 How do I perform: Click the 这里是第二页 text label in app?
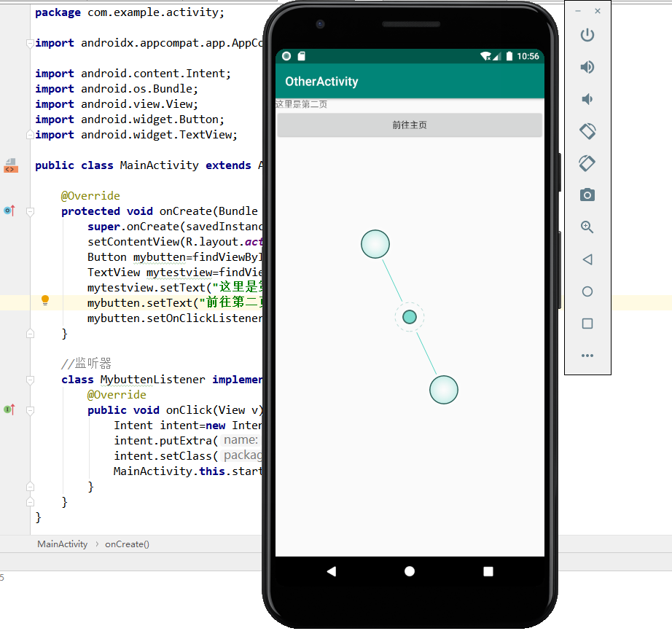tap(301, 104)
